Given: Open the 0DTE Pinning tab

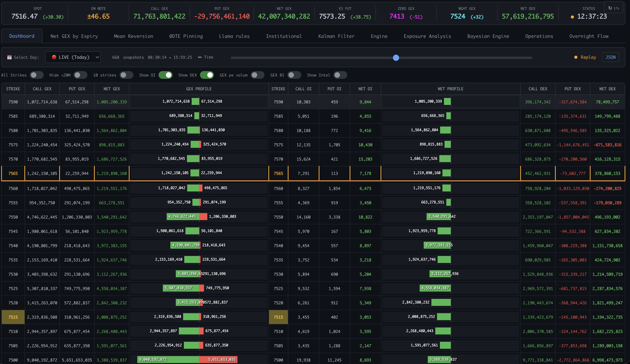Looking at the screenshot, I should click(x=186, y=36).
